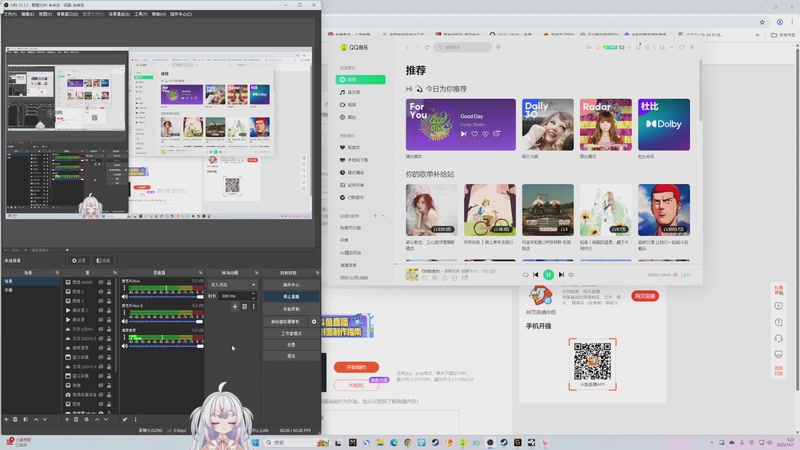Image resolution: width=800 pixels, height=450 pixels.
Task: Open the OBS 工具 menu
Action: coord(141,14)
